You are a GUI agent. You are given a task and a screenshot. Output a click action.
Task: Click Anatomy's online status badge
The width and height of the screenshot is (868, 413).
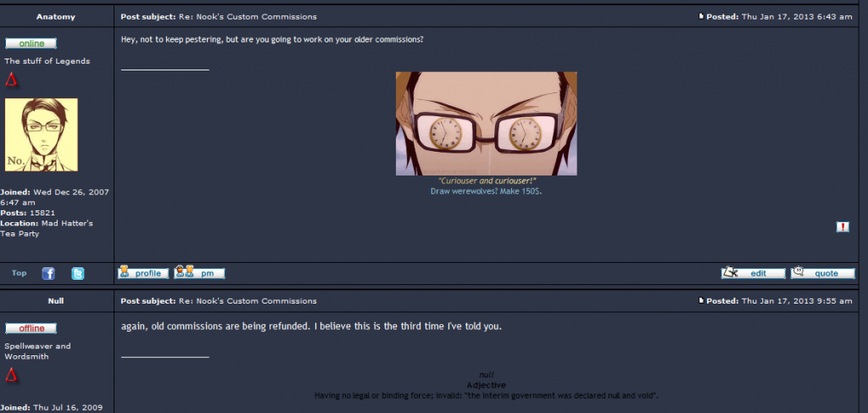coord(31,44)
